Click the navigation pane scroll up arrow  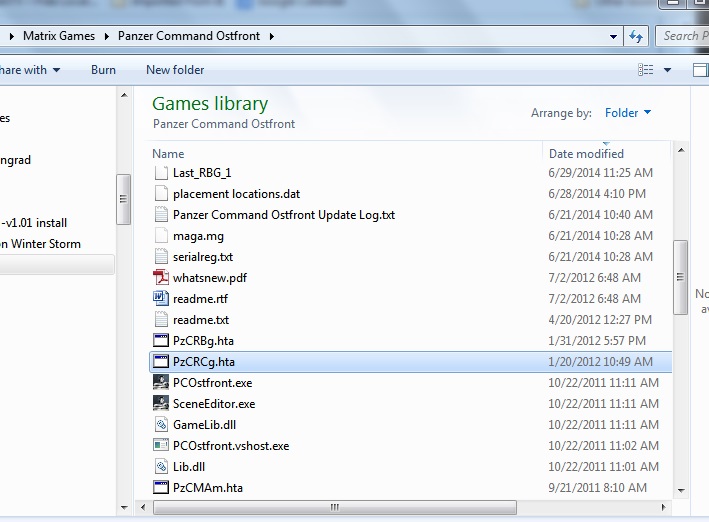124,95
